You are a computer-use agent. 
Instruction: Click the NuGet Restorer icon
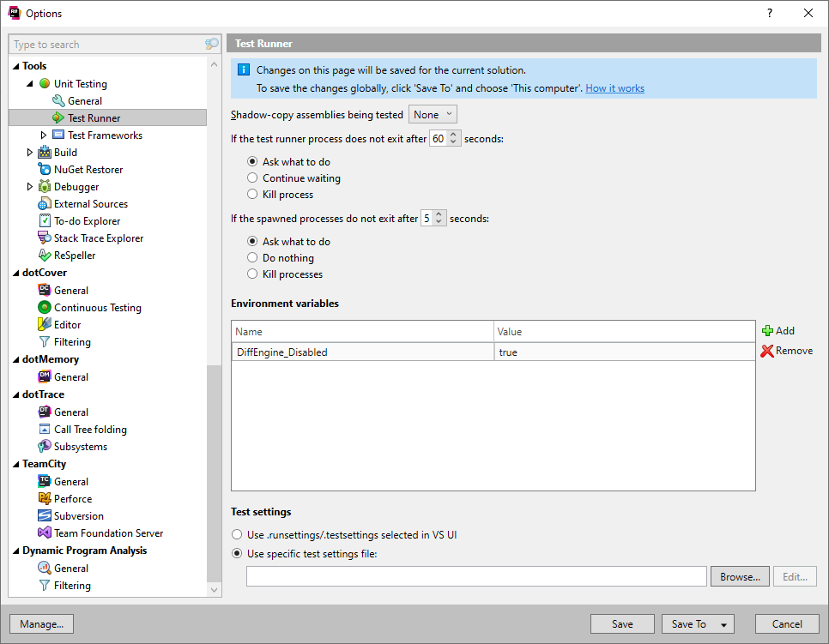(x=45, y=169)
